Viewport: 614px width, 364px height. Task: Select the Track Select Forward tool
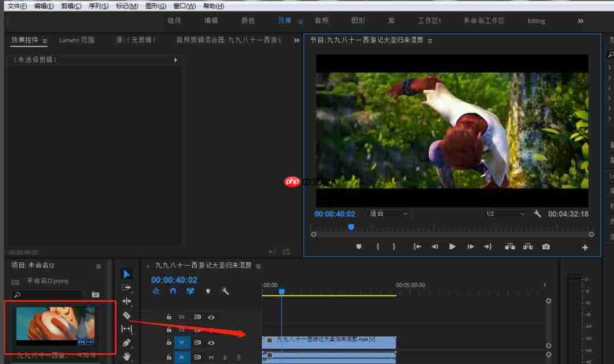[x=126, y=287]
